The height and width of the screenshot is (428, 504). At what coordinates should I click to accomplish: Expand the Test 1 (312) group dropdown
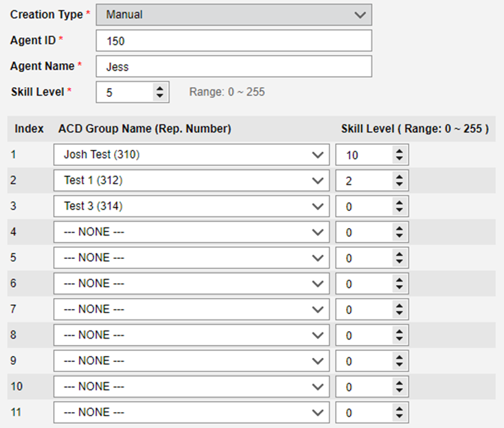pos(191,181)
